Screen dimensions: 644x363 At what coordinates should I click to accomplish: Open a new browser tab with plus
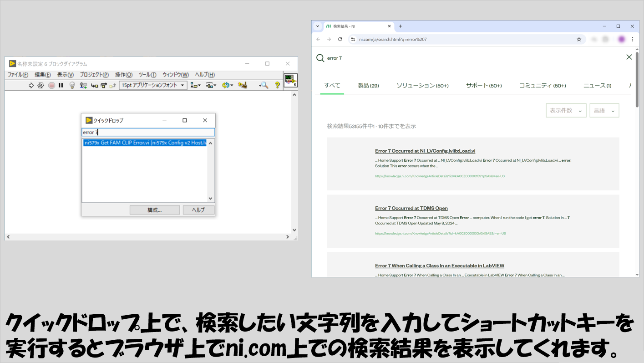pyautogui.click(x=401, y=26)
